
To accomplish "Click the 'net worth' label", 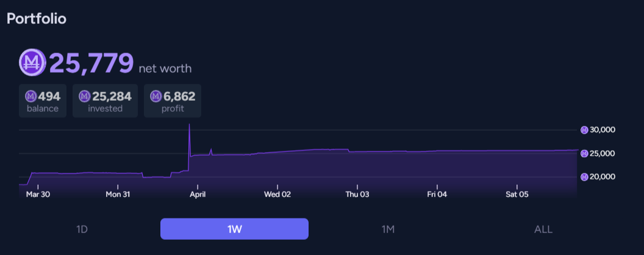I will pyautogui.click(x=165, y=68).
